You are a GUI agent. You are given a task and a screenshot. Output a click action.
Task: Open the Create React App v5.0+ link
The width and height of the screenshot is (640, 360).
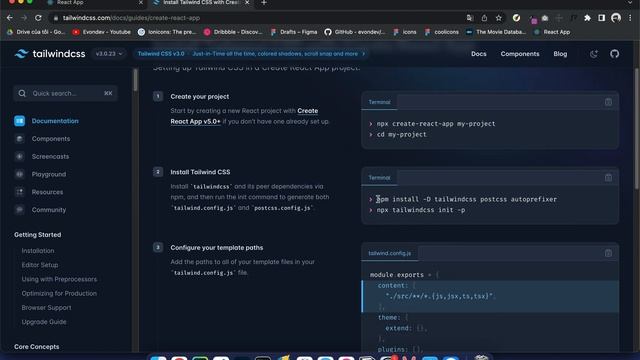point(244,116)
